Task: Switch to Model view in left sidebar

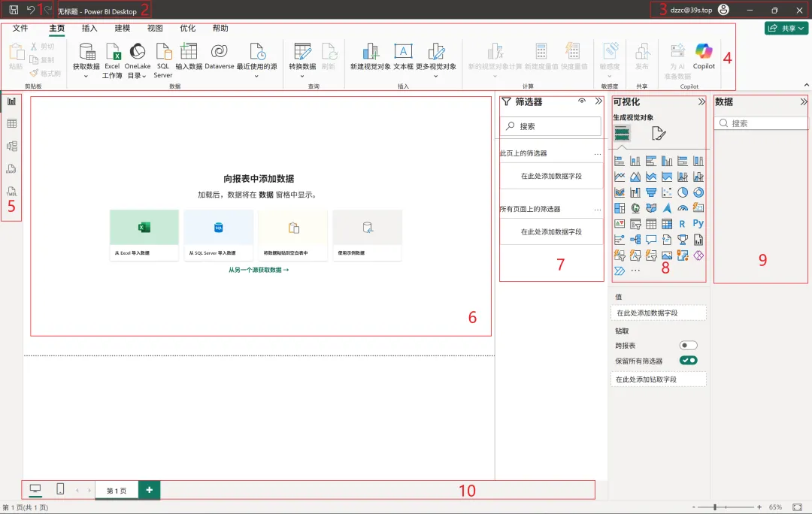Action: (x=11, y=146)
